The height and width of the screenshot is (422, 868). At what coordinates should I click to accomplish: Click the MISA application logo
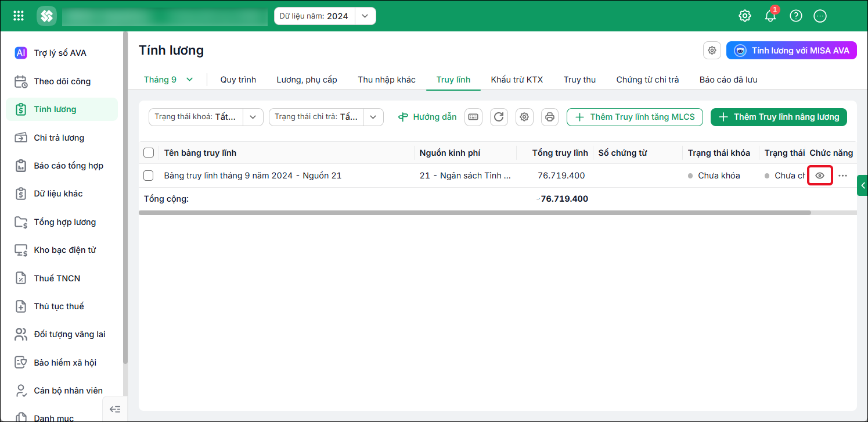[x=46, y=16]
